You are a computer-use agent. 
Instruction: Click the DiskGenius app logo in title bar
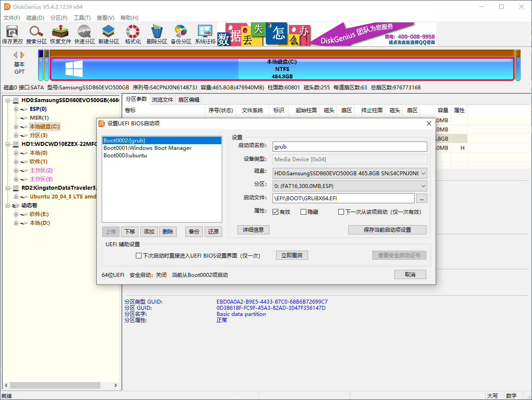7,7
